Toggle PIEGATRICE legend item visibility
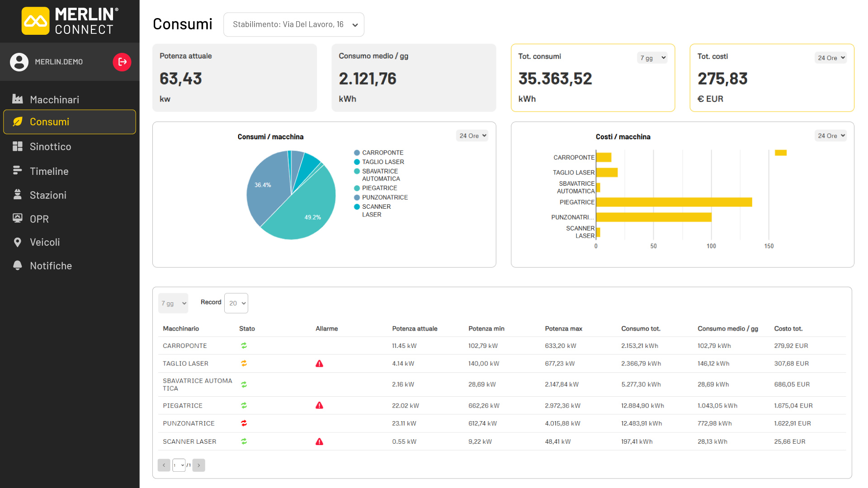 tap(375, 188)
